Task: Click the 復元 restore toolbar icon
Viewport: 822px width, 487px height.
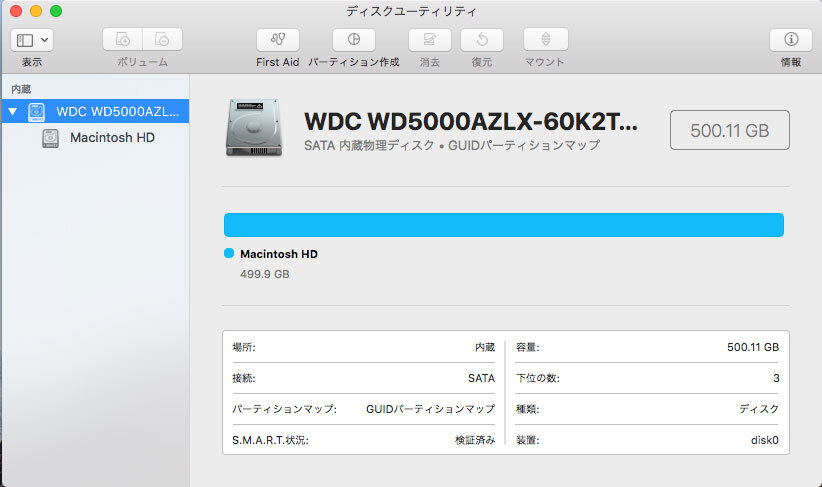Action: click(482, 39)
